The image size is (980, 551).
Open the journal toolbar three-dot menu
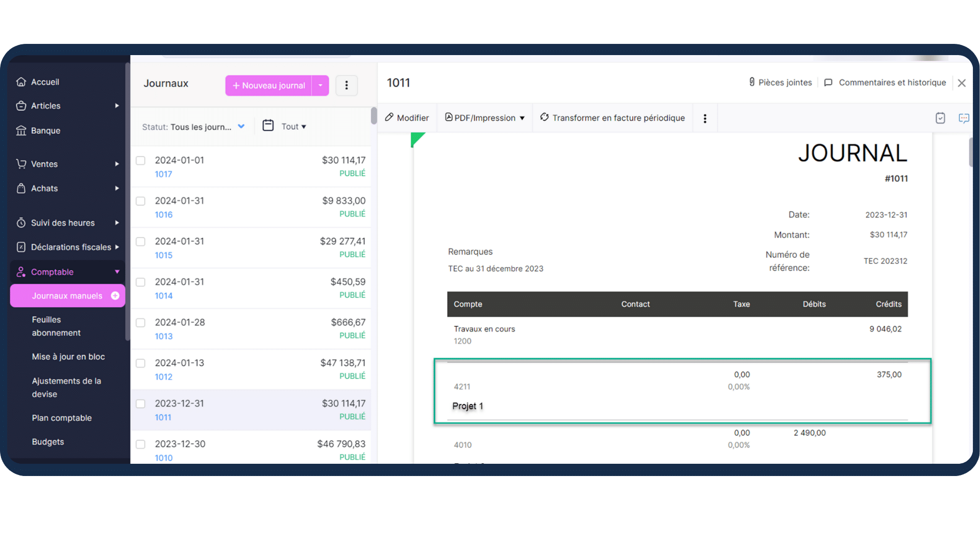705,118
